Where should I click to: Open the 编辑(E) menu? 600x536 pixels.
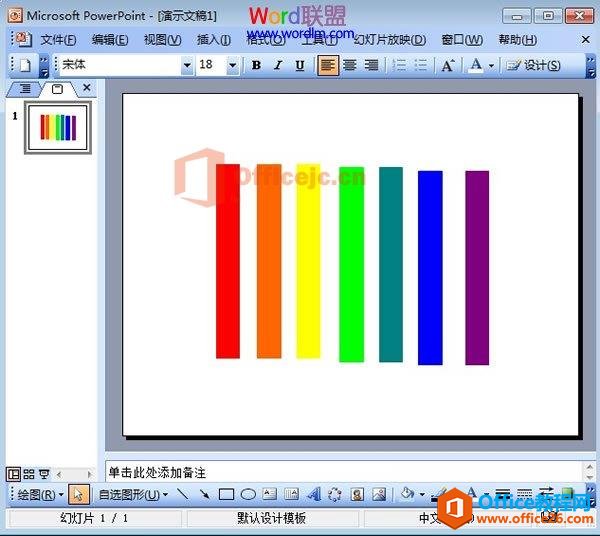[110, 40]
